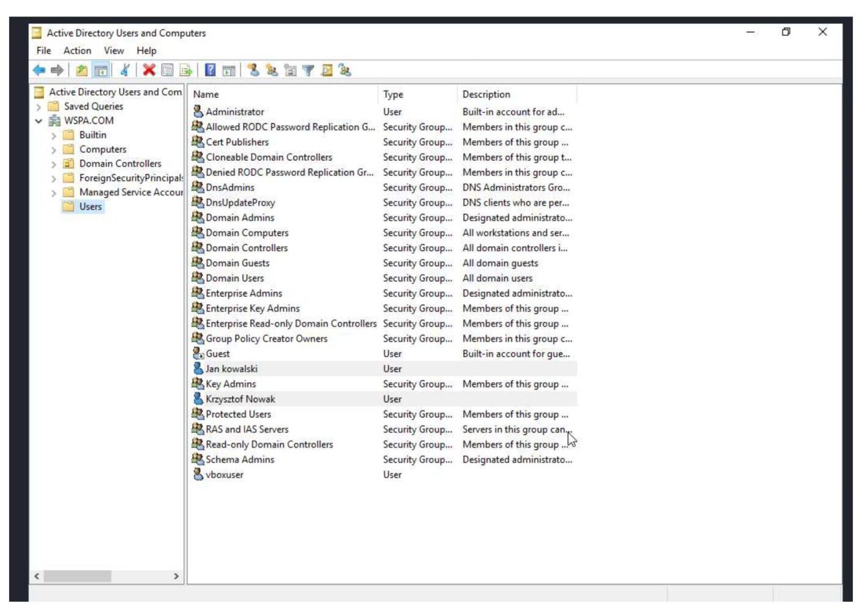Create new organizational unit icon
864x616 pixels.
coord(290,70)
